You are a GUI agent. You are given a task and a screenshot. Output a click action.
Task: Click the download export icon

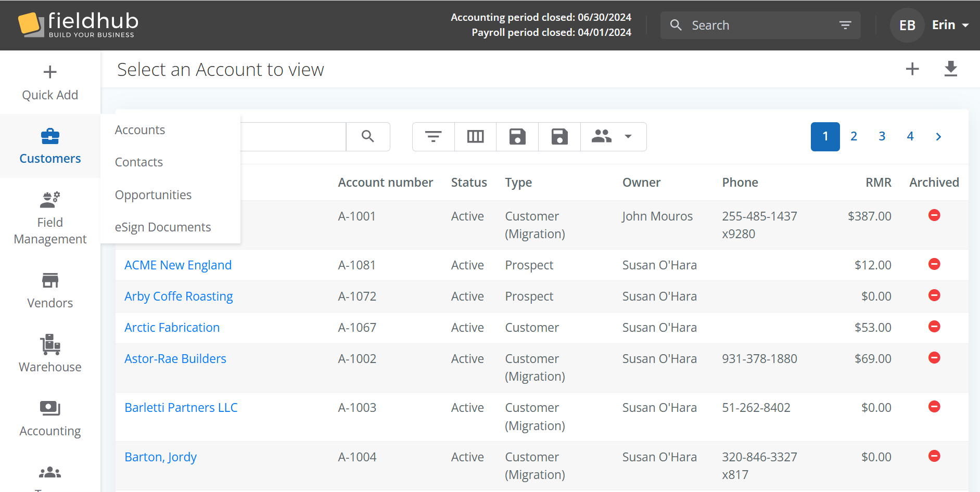click(x=950, y=69)
